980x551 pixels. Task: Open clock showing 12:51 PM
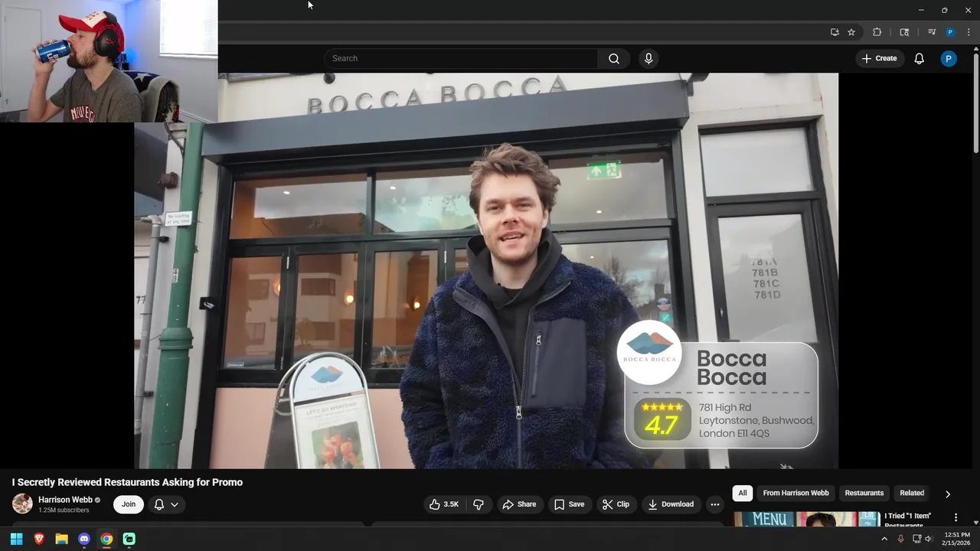click(957, 539)
